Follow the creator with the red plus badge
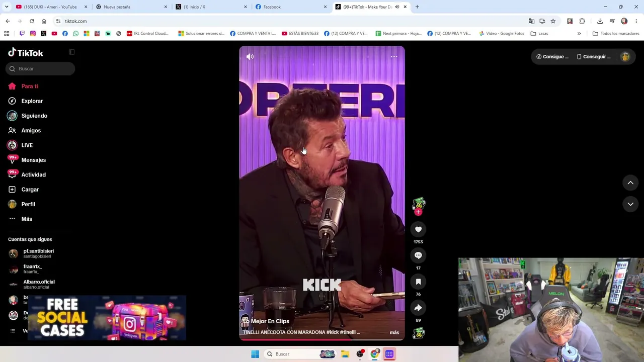 tap(418, 212)
